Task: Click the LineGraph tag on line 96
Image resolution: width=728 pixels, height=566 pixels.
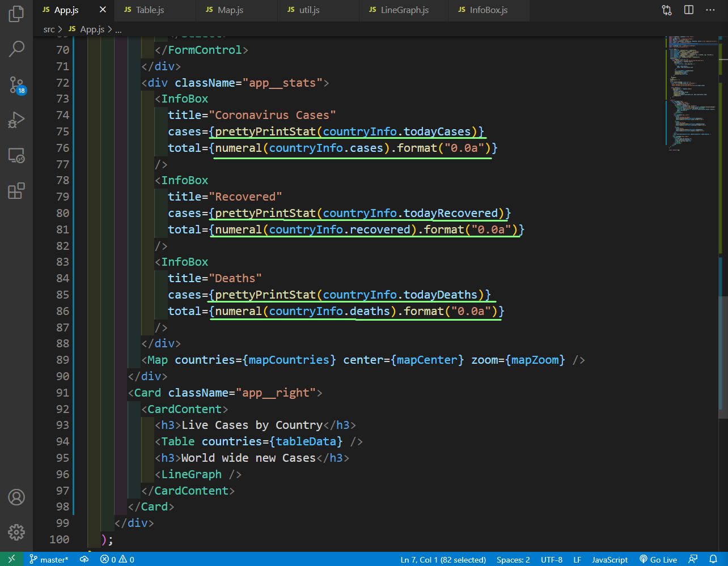Action: pyautogui.click(x=191, y=474)
